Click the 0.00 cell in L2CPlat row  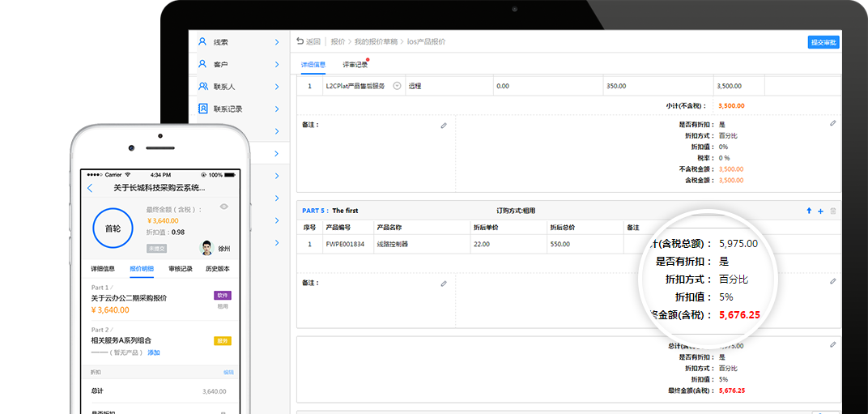pos(548,86)
